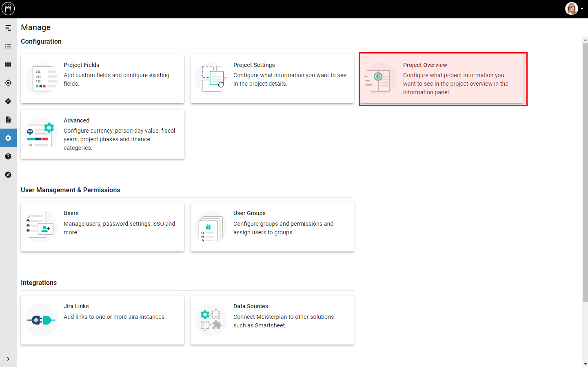Open the Project Settings title

(x=254, y=65)
